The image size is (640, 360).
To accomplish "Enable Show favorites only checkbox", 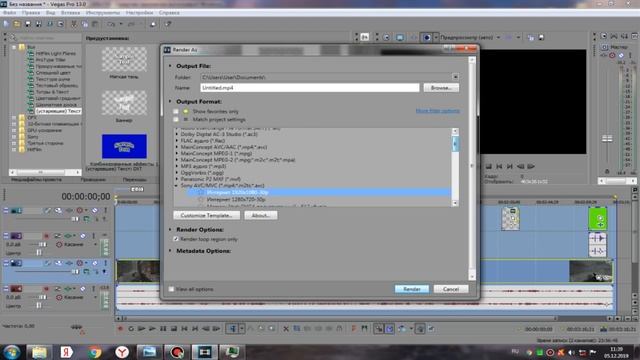I will coord(176,111).
